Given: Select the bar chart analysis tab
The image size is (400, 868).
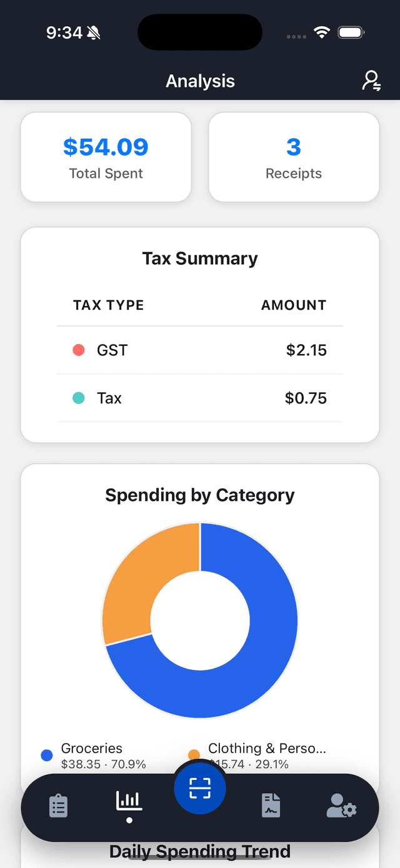Looking at the screenshot, I should [x=129, y=802].
